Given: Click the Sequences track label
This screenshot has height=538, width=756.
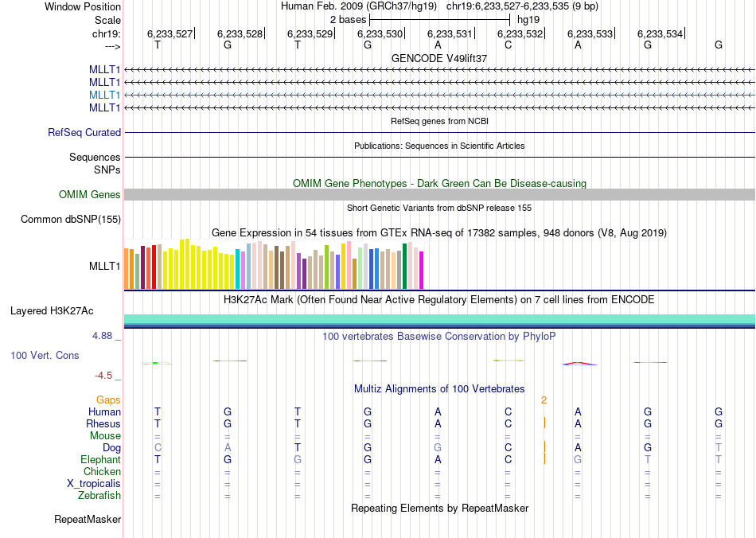Looking at the screenshot, I should coord(95,157).
